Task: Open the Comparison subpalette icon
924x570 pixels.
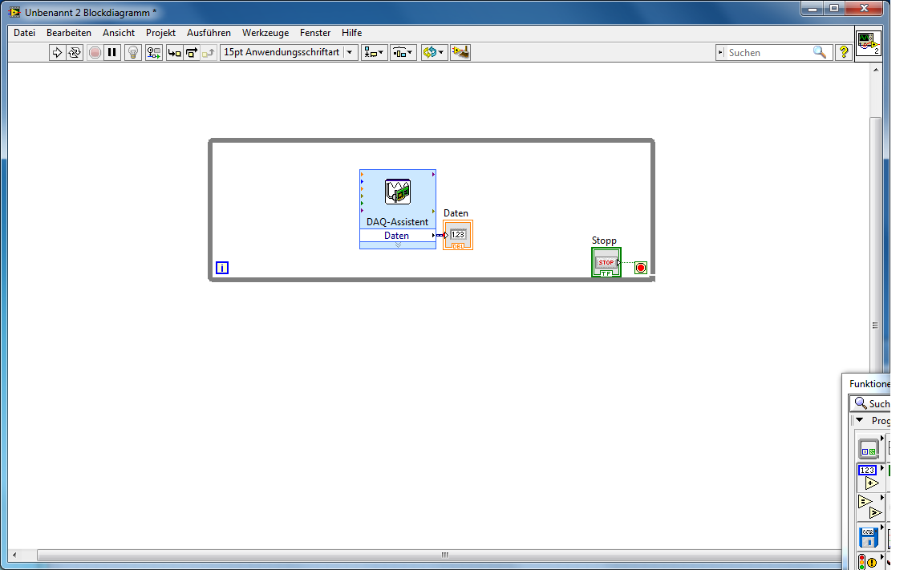Action: click(869, 507)
